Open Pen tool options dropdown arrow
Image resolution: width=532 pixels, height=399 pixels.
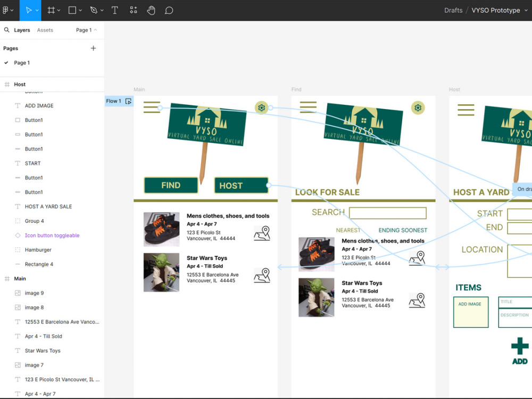coord(102,11)
